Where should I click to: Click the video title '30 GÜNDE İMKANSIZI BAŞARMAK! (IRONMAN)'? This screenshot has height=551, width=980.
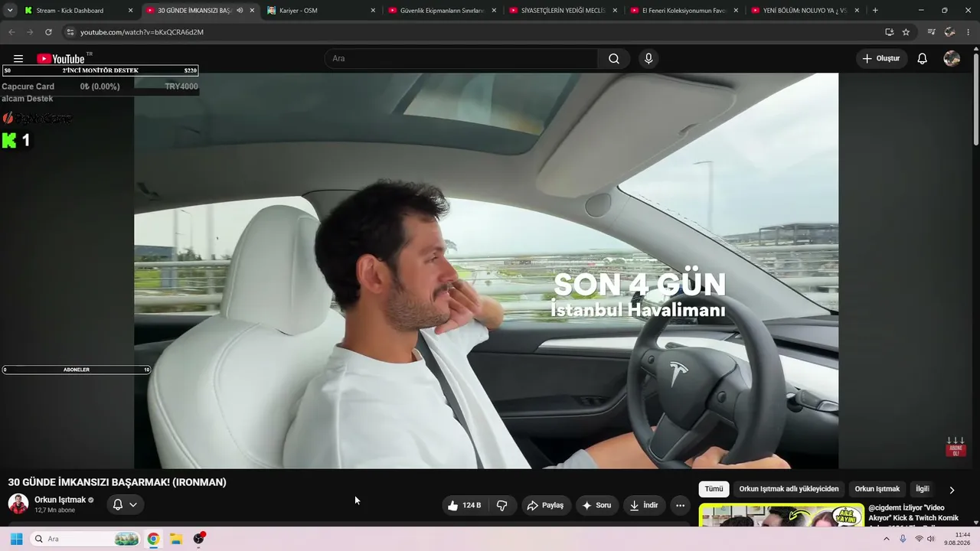pyautogui.click(x=117, y=482)
